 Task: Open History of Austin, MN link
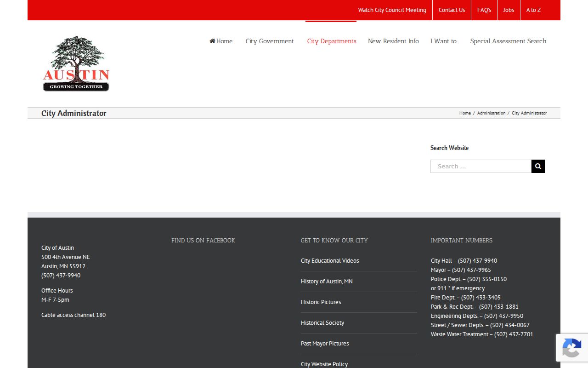327,282
